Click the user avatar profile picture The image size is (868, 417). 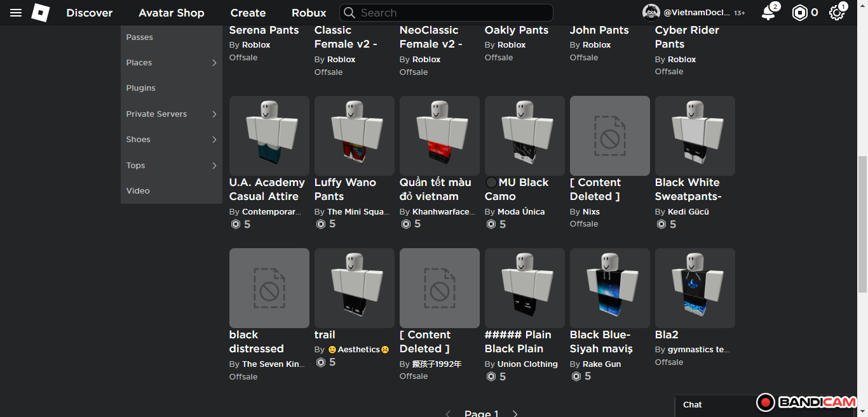[651, 13]
